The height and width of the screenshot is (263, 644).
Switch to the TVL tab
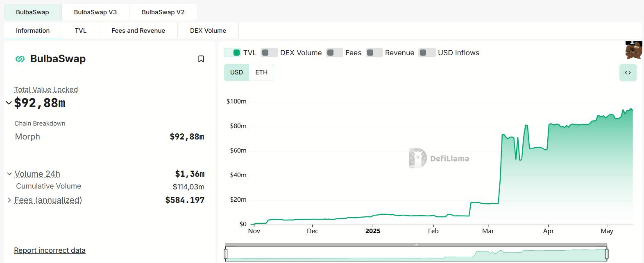tap(81, 31)
